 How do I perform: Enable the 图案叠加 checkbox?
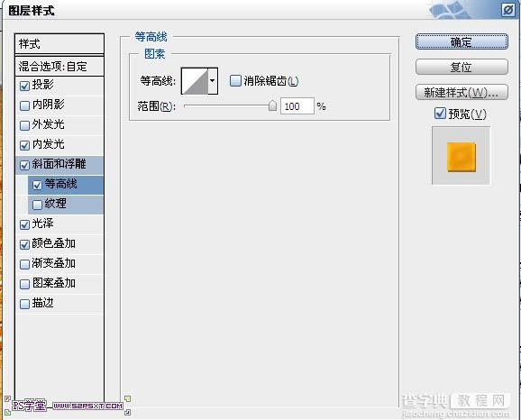(x=24, y=284)
